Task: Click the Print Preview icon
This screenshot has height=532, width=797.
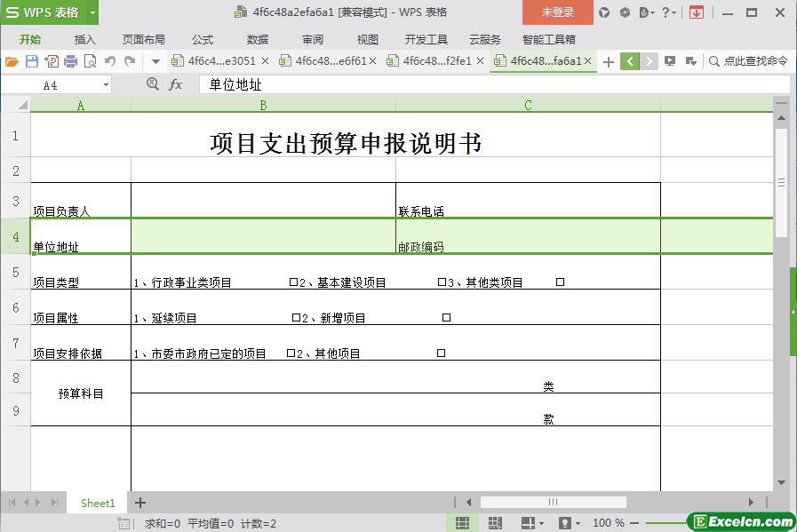Action: point(90,61)
